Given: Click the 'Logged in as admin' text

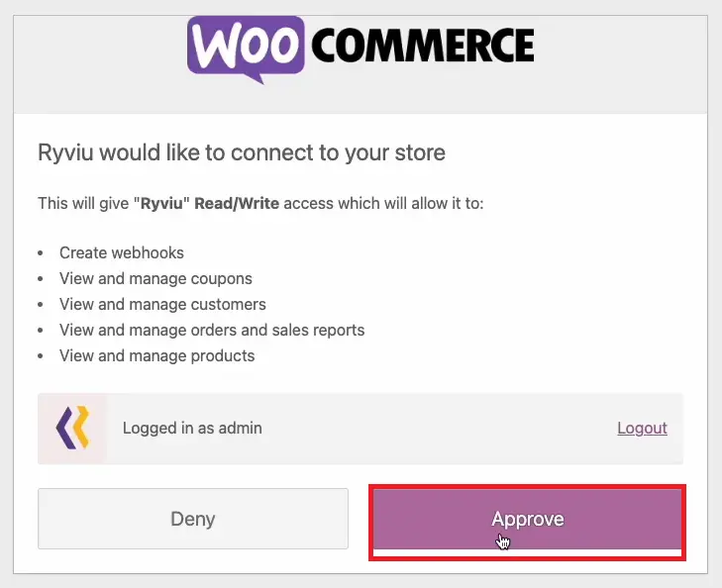Looking at the screenshot, I should [192, 428].
